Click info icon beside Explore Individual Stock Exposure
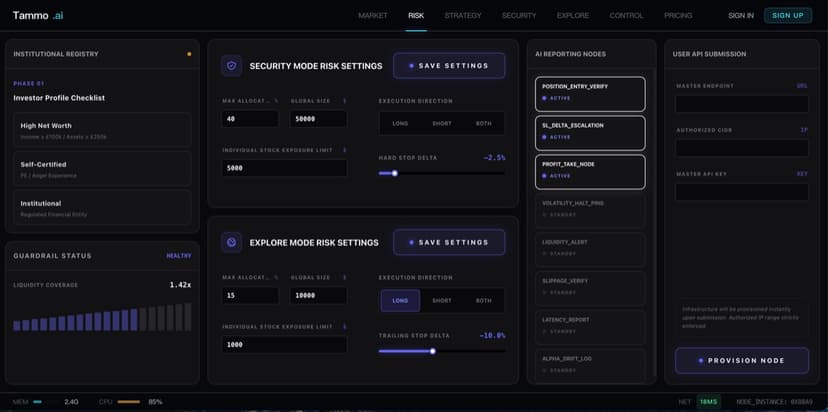Viewport: 828px width, 412px height. (x=345, y=326)
